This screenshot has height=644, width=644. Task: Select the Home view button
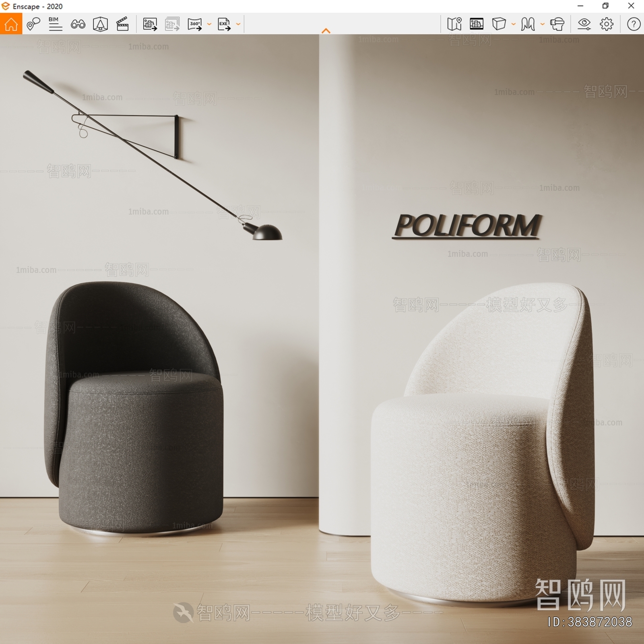pyautogui.click(x=11, y=25)
